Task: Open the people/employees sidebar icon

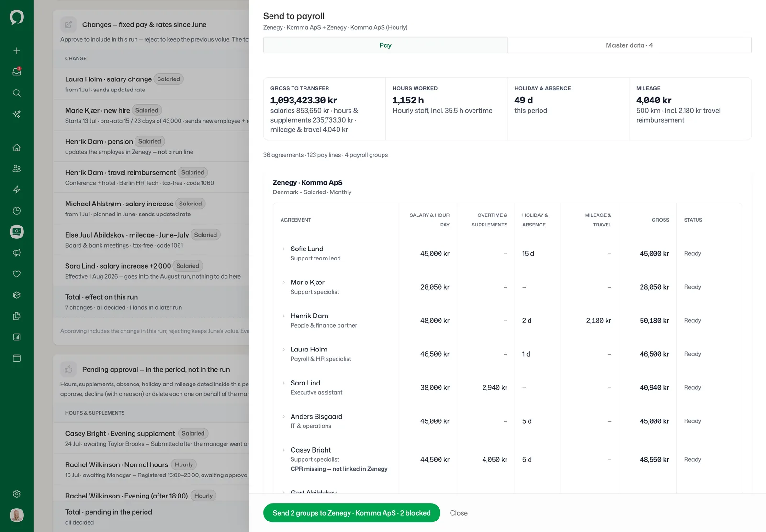Action: coord(17,169)
